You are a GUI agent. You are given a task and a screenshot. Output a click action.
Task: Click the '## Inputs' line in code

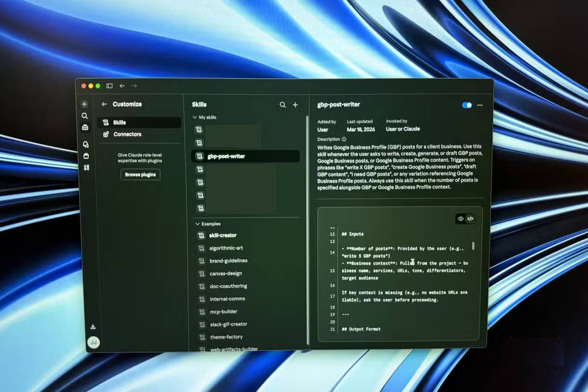point(353,235)
